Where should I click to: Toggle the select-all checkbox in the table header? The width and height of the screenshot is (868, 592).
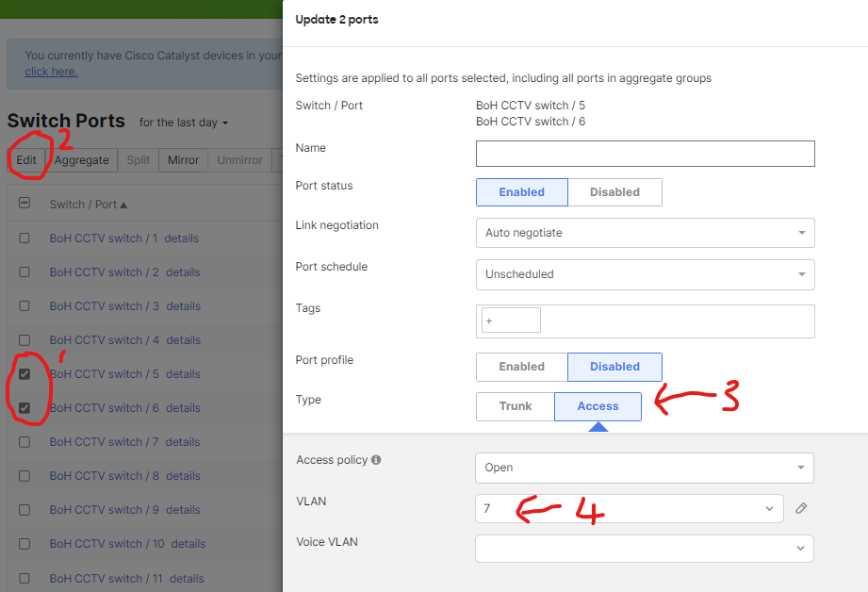[x=24, y=203]
